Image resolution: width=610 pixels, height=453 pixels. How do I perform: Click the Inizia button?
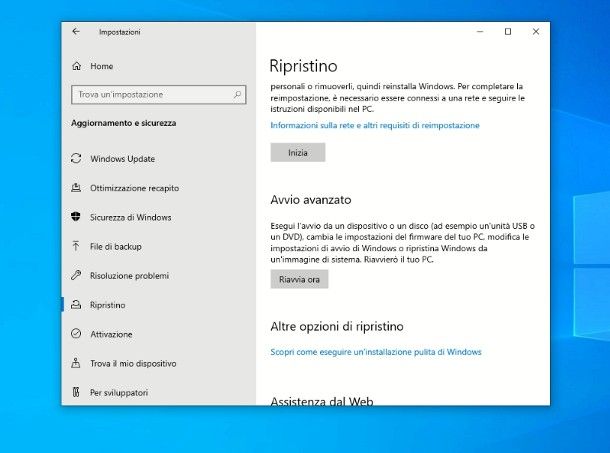tap(298, 153)
